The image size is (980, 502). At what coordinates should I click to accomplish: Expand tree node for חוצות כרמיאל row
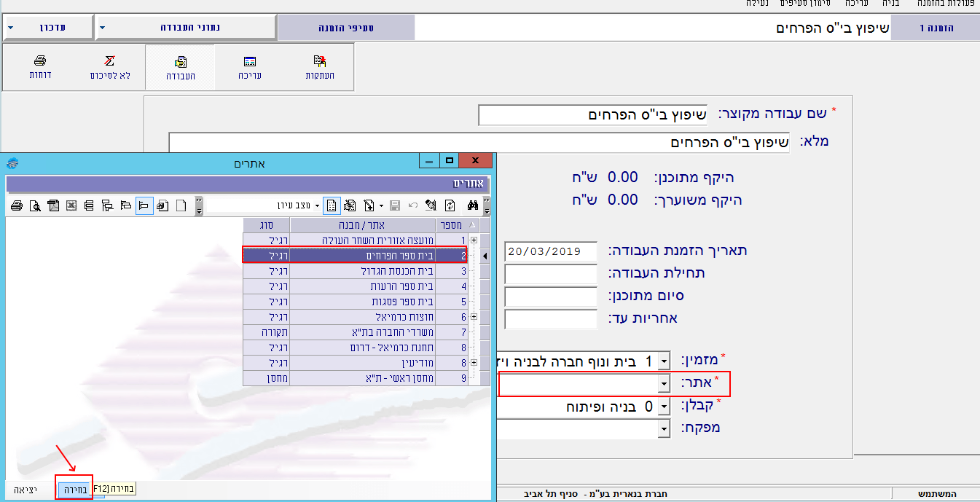(x=474, y=317)
